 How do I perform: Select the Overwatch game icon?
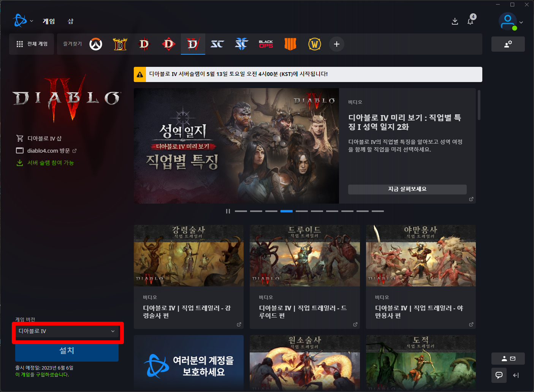(96, 44)
